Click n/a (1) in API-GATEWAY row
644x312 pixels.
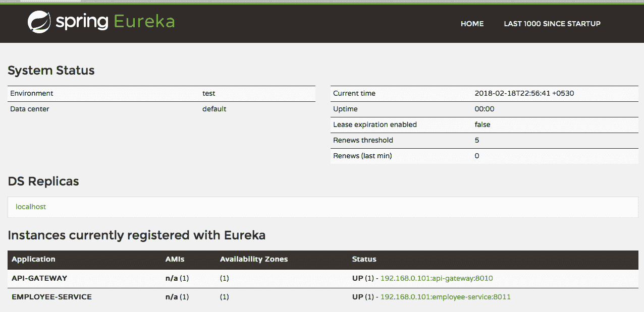coord(177,278)
